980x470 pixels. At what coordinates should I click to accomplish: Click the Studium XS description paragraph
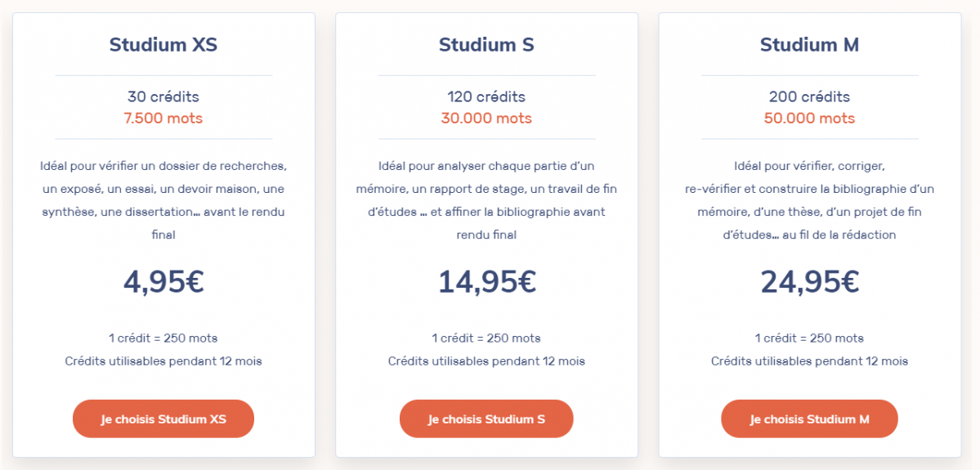(163, 200)
